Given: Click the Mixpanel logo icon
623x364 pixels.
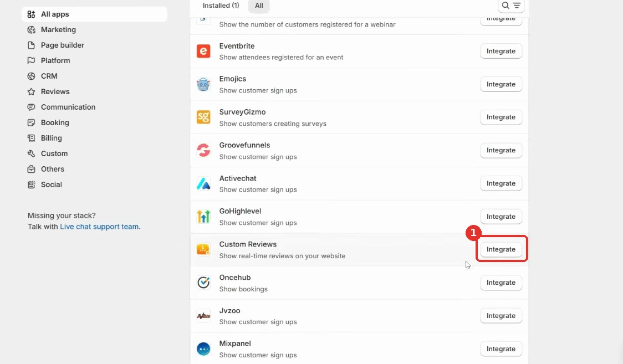Looking at the screenshot, I should tap(203, 349).
